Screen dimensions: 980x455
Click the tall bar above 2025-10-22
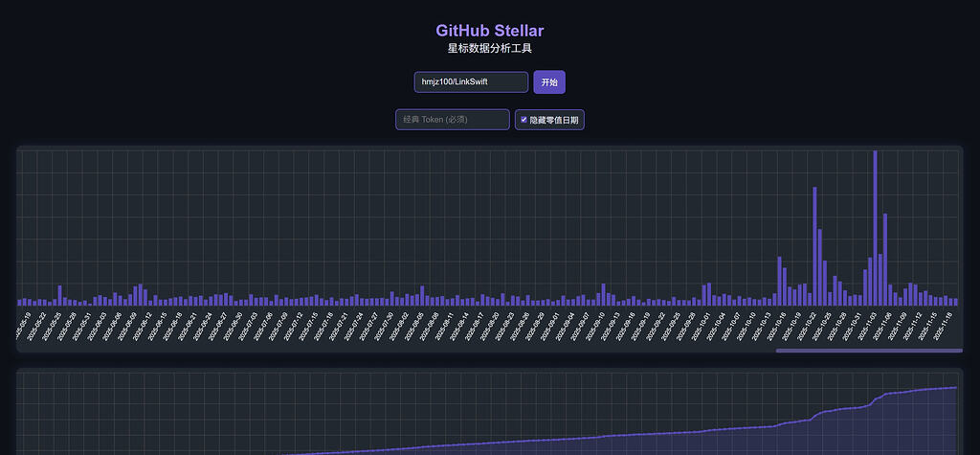(814, 246)
